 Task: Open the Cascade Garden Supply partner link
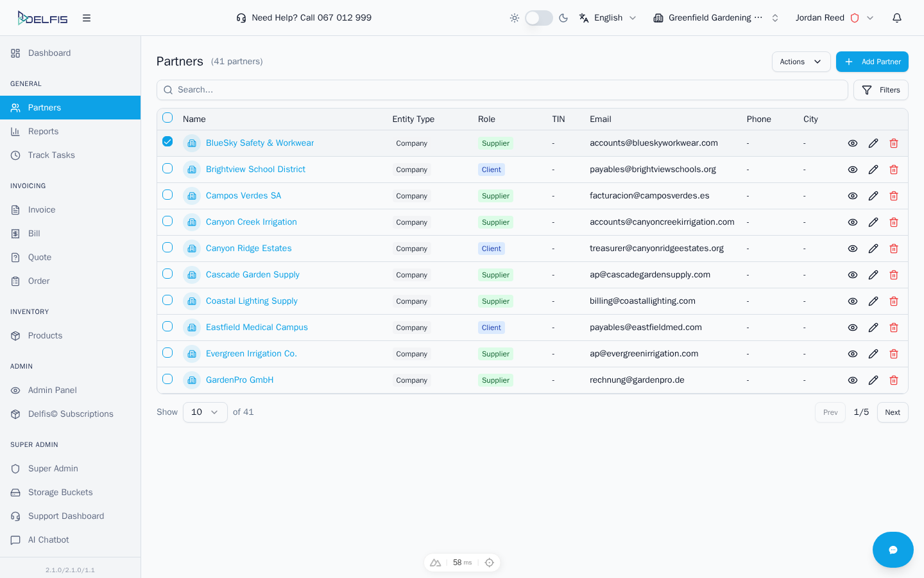point(252,275)
